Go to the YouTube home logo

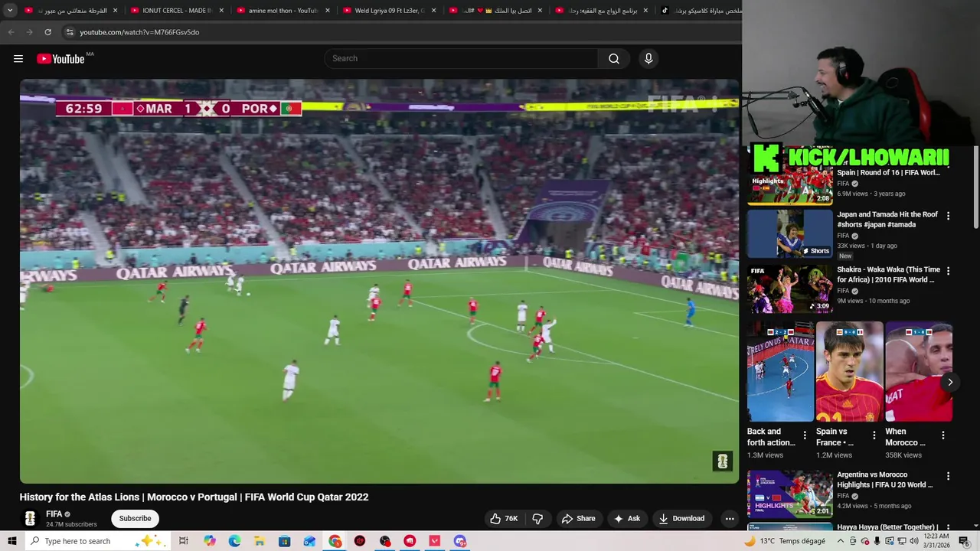[x=61, y=59]
